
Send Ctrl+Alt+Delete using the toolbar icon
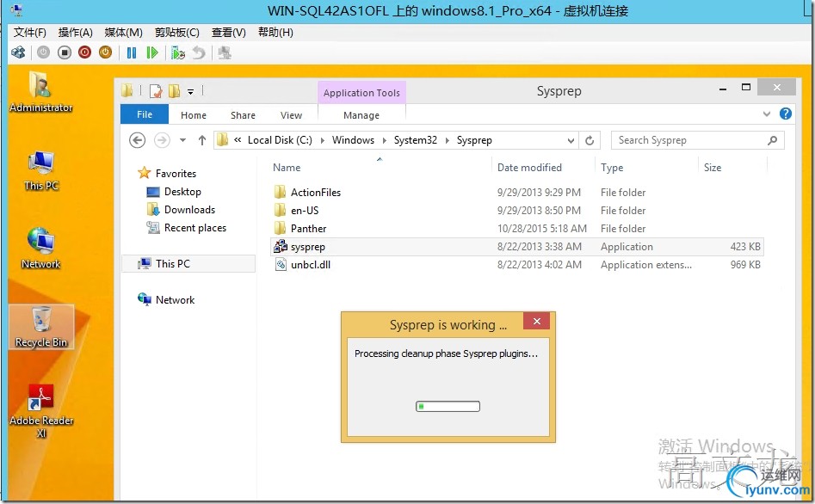(x=18, y=52)
